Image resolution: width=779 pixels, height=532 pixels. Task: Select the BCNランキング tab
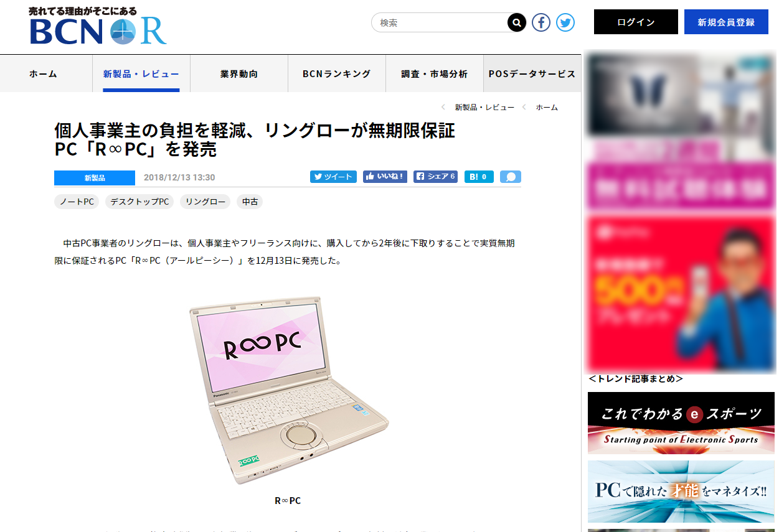337,73
